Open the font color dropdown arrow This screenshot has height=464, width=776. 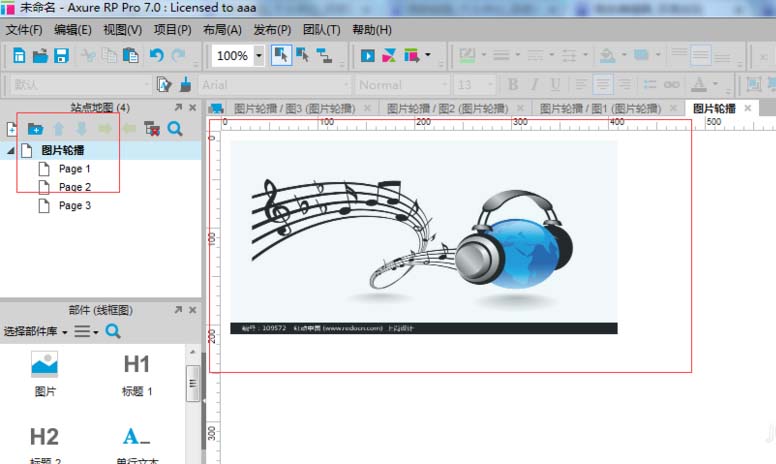[716, 84]
